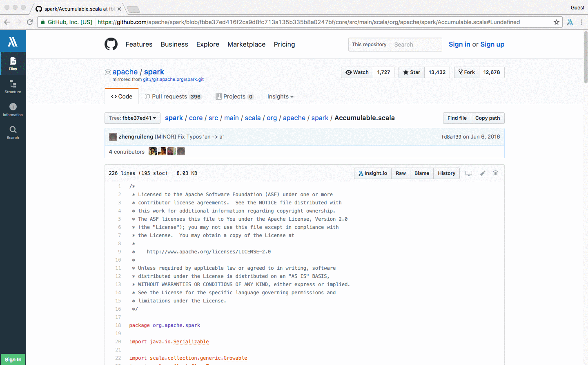
Task: Open the git.apache.org mirror link
Action: click(x=173, y=79)
